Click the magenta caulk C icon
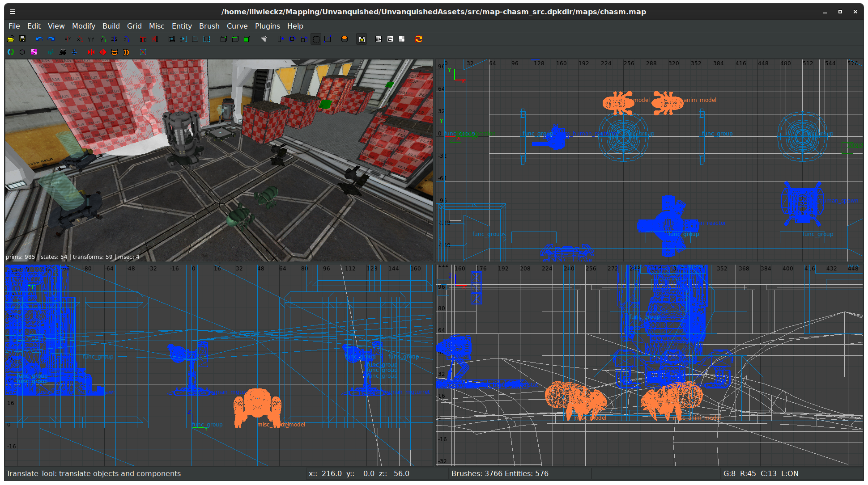Screen dimensions: 868x485 [x=34, y=52]
